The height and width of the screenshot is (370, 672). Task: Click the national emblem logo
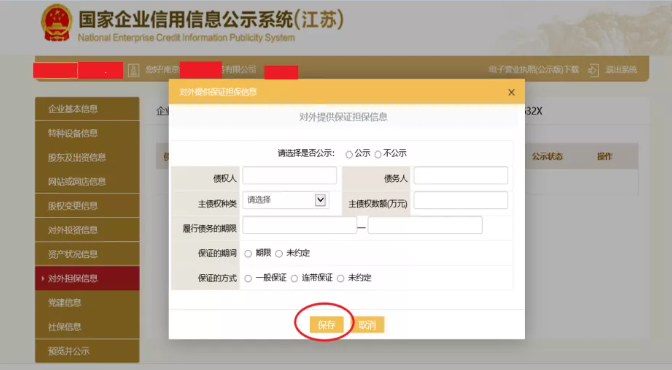pyautogui.click(x=57, y=23)
